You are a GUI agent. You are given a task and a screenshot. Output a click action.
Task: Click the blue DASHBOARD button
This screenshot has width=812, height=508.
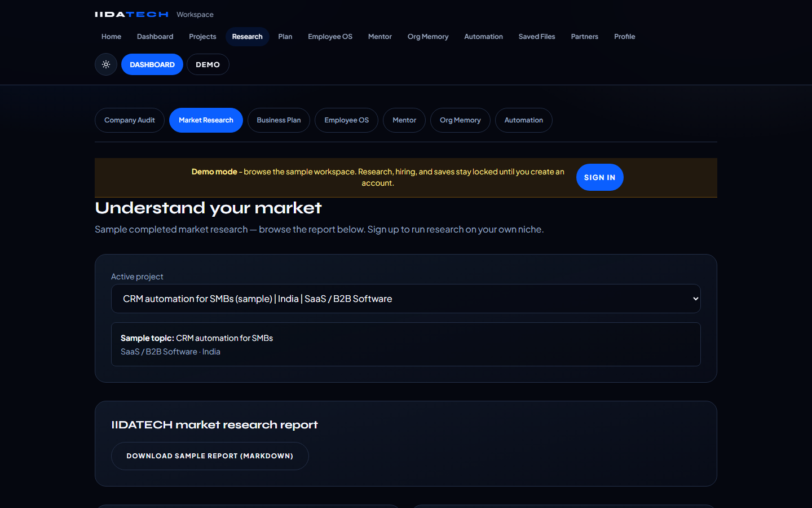coord(152,64)
